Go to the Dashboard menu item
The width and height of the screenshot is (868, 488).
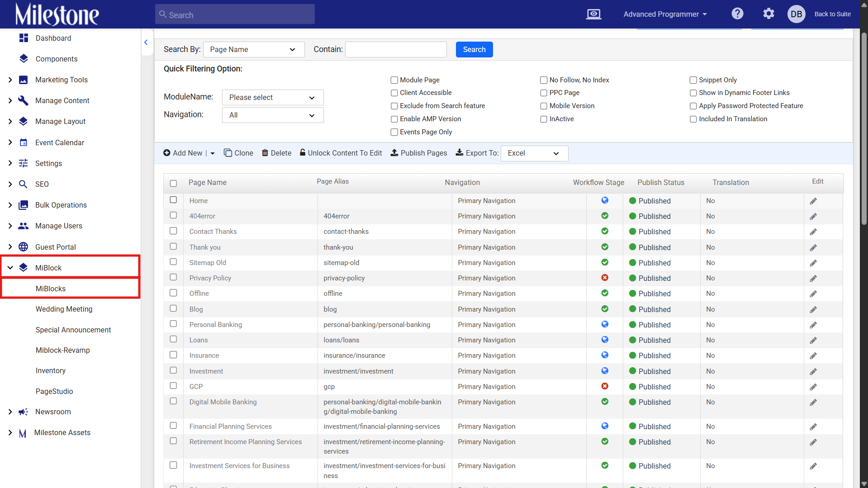pyautogui.click(x=53, y=38)
